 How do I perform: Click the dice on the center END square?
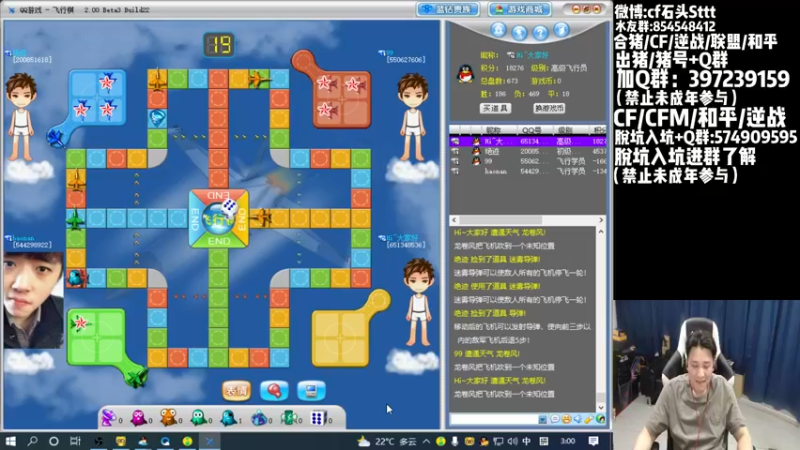tap(229, 208)
